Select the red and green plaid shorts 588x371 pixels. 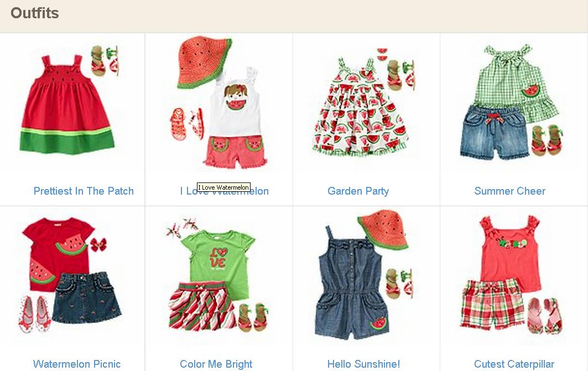[492, 304]
